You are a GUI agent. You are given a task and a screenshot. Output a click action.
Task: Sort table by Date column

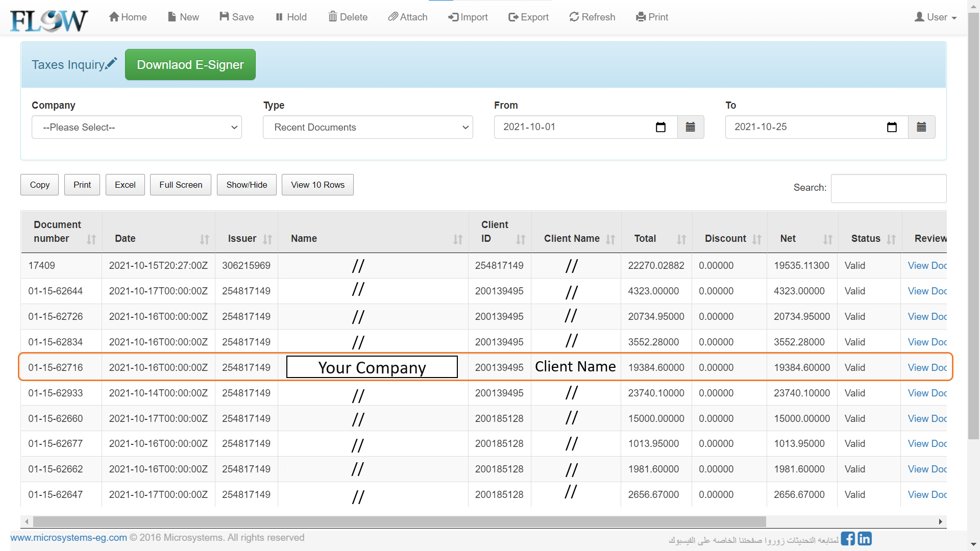(x=204, y=239)
